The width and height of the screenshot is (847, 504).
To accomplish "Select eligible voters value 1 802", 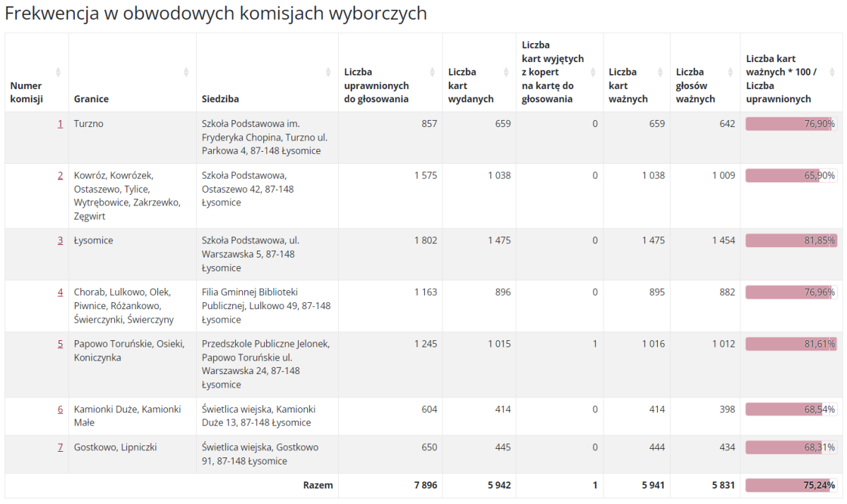I will tap(426, 241).
